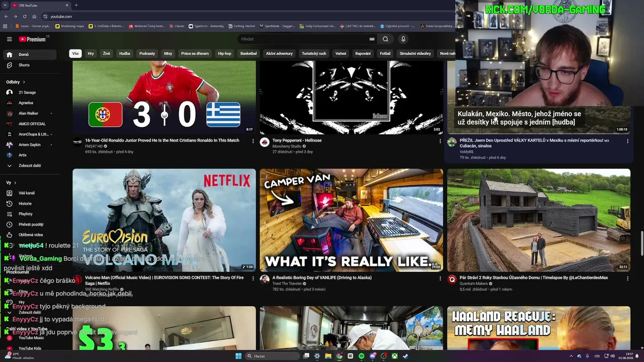The height and width of the screenshot is (362, 644).
Task: Open Přehrát později in the sidebar
Action: 31,225
